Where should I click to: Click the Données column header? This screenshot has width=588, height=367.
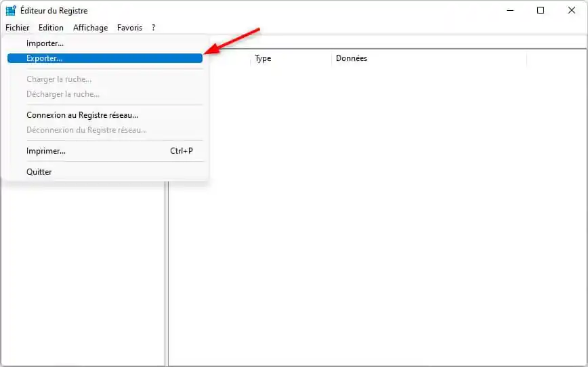click(429, 58)
